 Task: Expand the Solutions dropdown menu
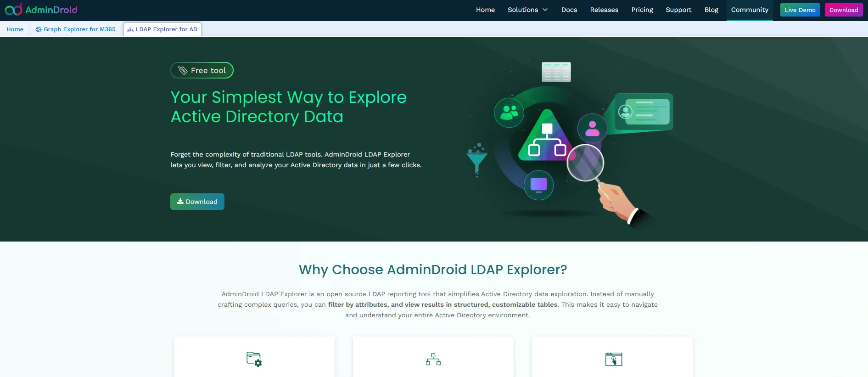pos(527,10)
